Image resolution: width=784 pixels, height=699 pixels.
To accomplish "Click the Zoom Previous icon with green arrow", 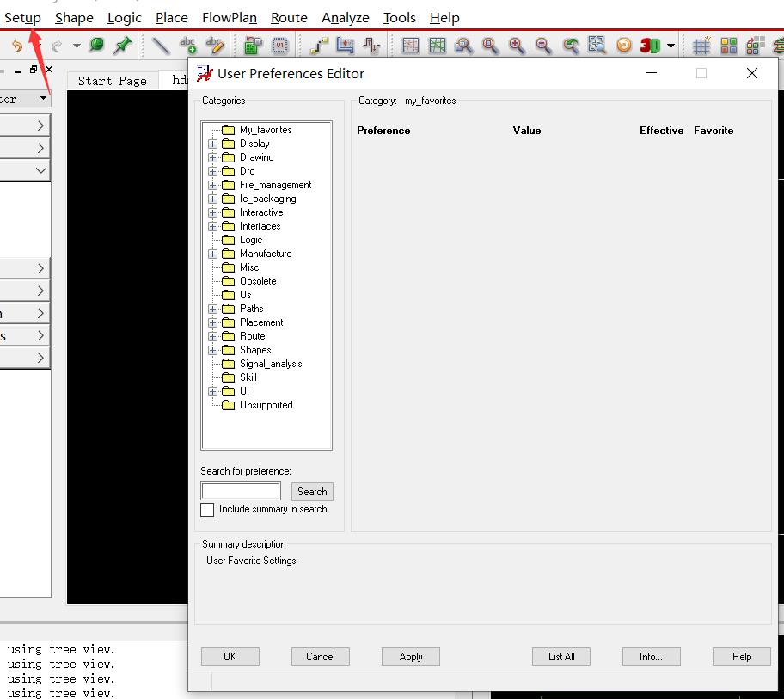I will coord(570,46).
